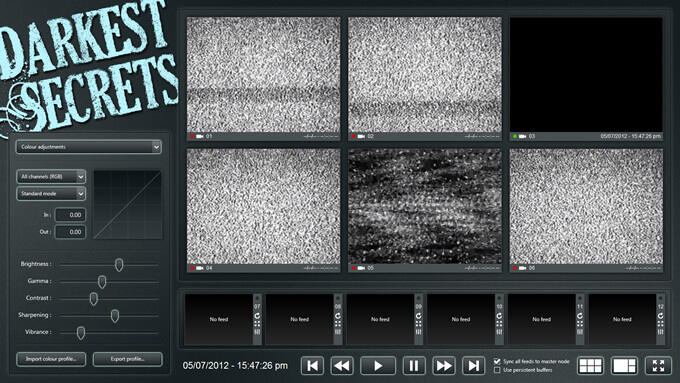Click the Brightness slider handle

pos(119,265)
